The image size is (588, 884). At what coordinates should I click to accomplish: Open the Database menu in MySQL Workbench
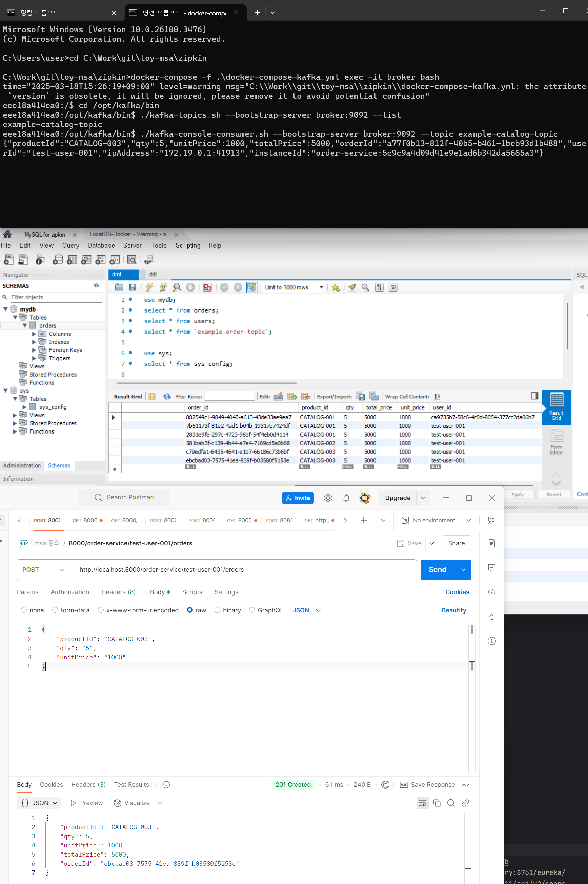pyautogui.click(x=101, y=246)
